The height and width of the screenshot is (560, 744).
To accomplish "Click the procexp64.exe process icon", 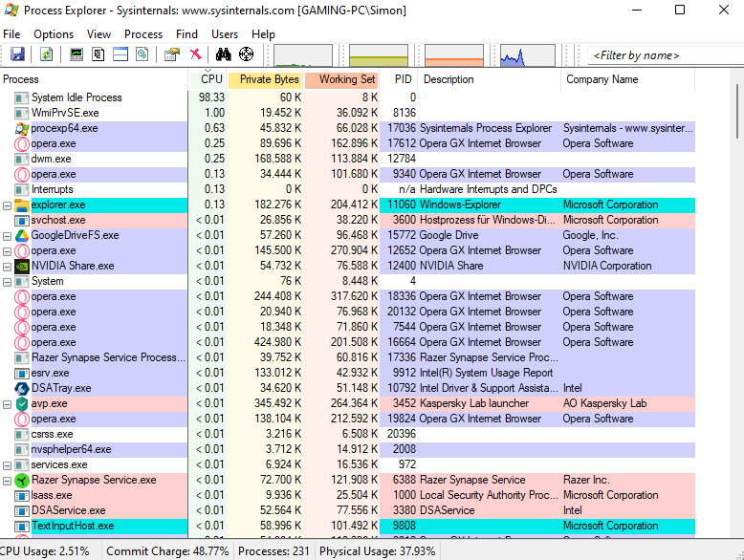I will click(x=22, y=128).
